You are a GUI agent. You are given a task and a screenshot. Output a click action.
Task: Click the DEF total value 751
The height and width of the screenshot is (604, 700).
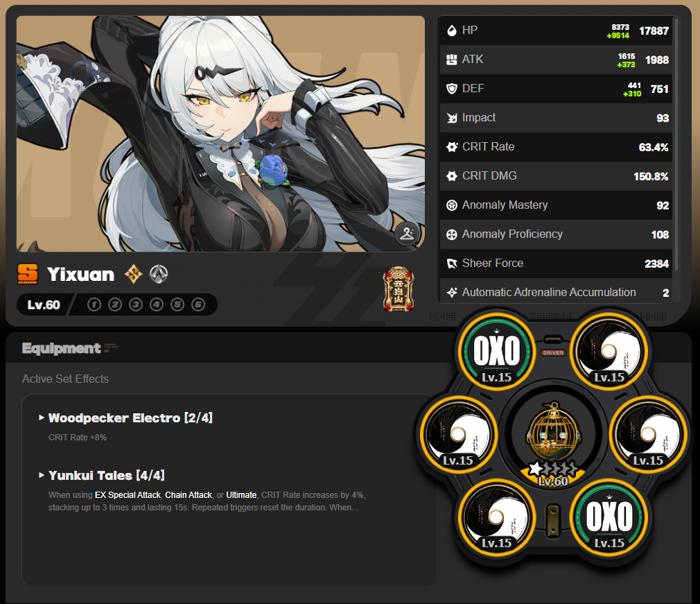coord(659,89)
